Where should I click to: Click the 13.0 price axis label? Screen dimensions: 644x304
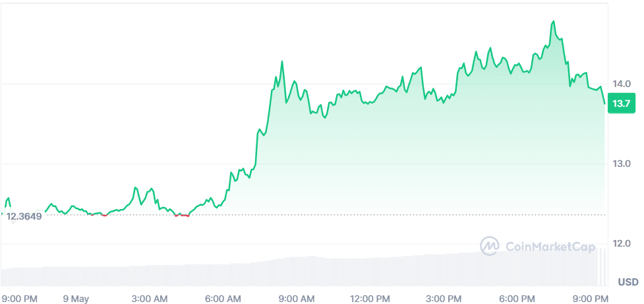click(622, 164)
